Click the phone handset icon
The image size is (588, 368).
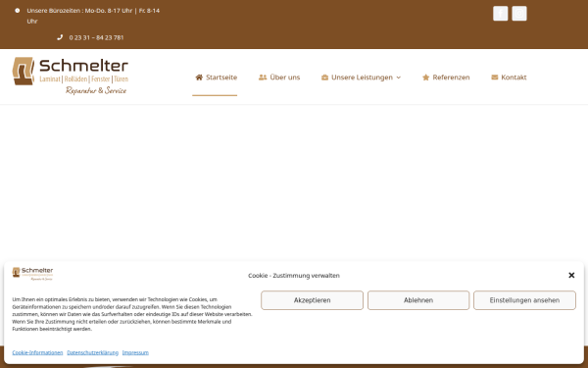coord(60,37)
